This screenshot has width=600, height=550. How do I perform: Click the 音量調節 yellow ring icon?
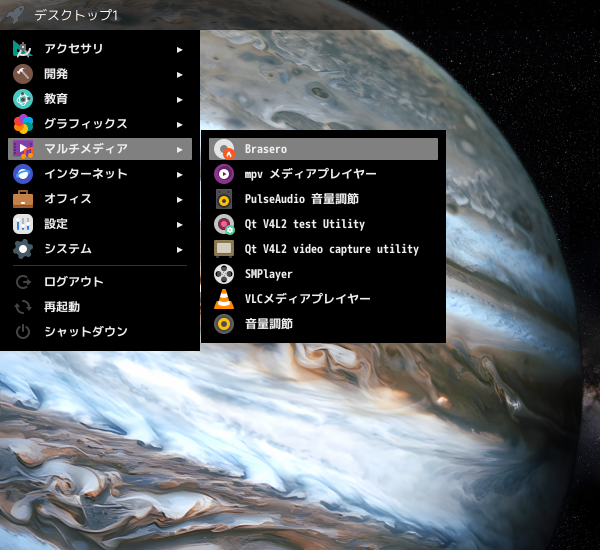(x=224, y=324)
